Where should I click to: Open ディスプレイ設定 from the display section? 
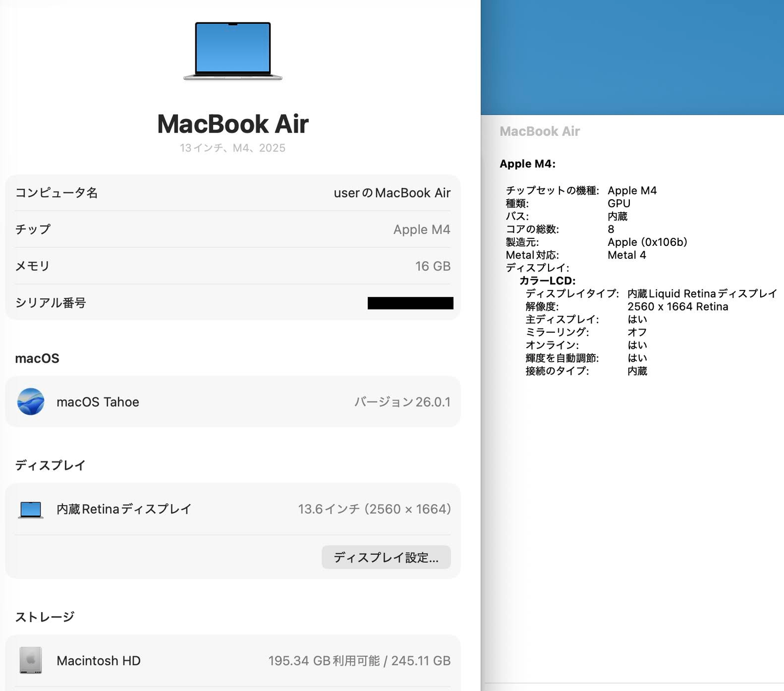(x=386, y=557)
